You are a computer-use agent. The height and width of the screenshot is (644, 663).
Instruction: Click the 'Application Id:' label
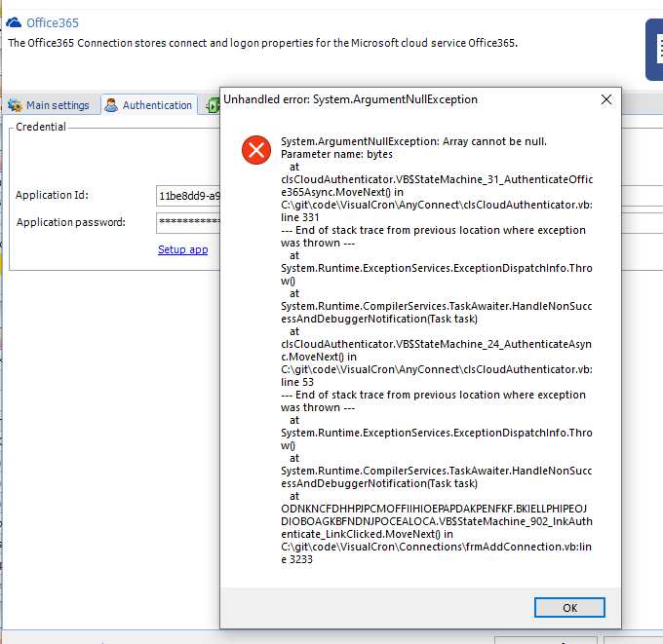[x=52, y=195]
